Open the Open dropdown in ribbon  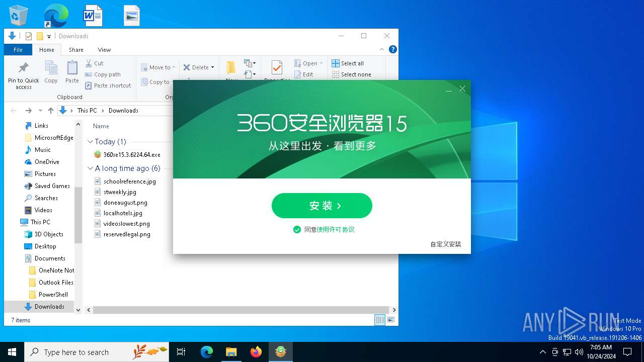(308, 63)
